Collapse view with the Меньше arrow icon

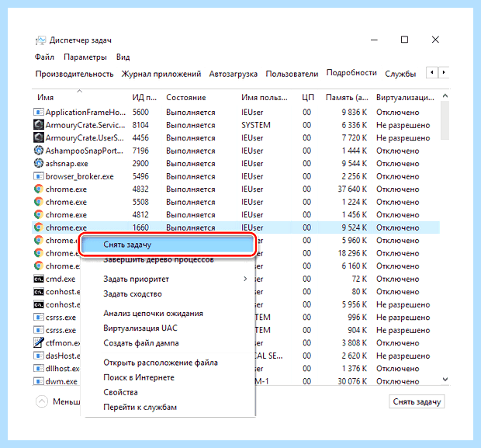pos(42,401)
